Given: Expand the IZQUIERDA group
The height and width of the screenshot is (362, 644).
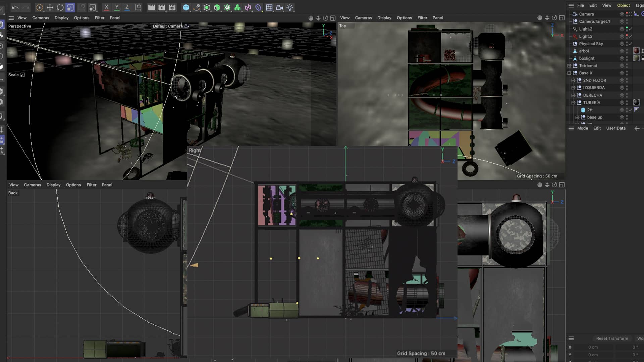Looking at the screenshot, I should (573, 88).
